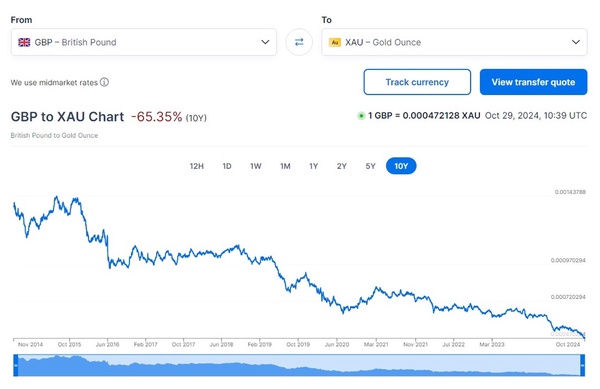This screenshot has height=389, width=600.
Task: Show the 2Y chart range
Action: (342, 166)
